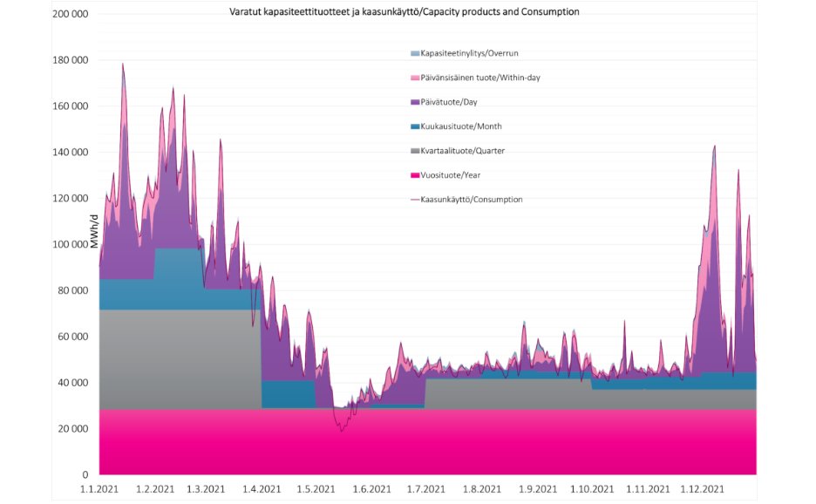The height and width of the screenshot is (504, 816).
Task: Click the highest consumption peak in January
Action: [123, 64]
